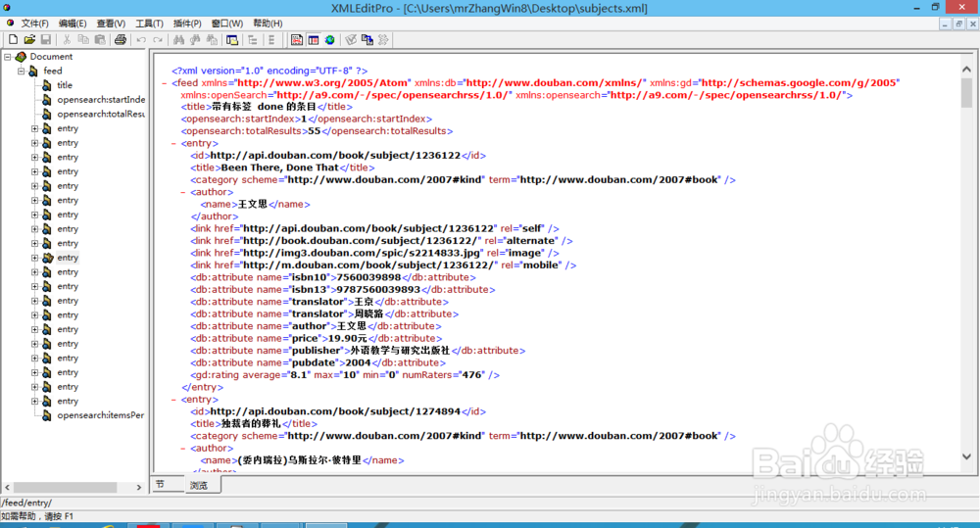Click the validate checkmark icon

click(351, 40)
